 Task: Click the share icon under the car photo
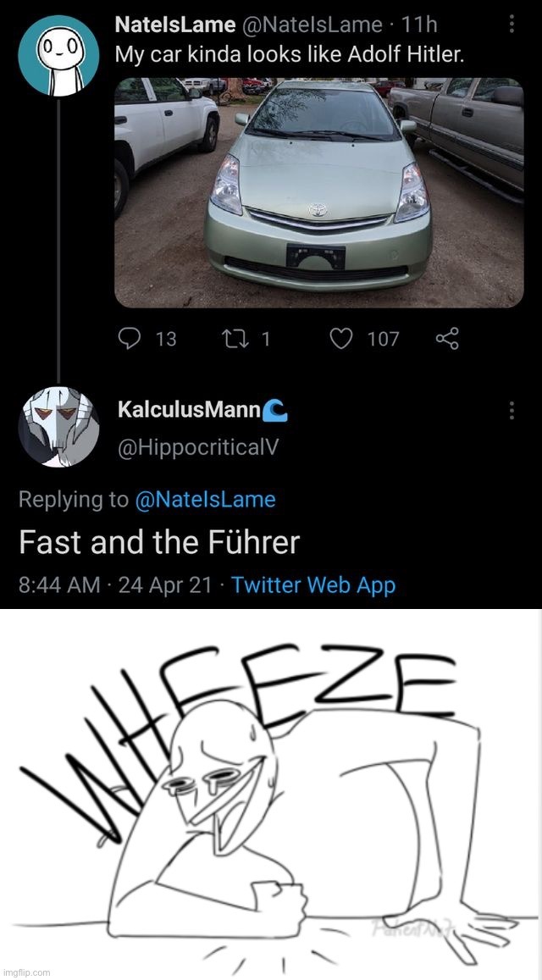(x=447, y=339)
